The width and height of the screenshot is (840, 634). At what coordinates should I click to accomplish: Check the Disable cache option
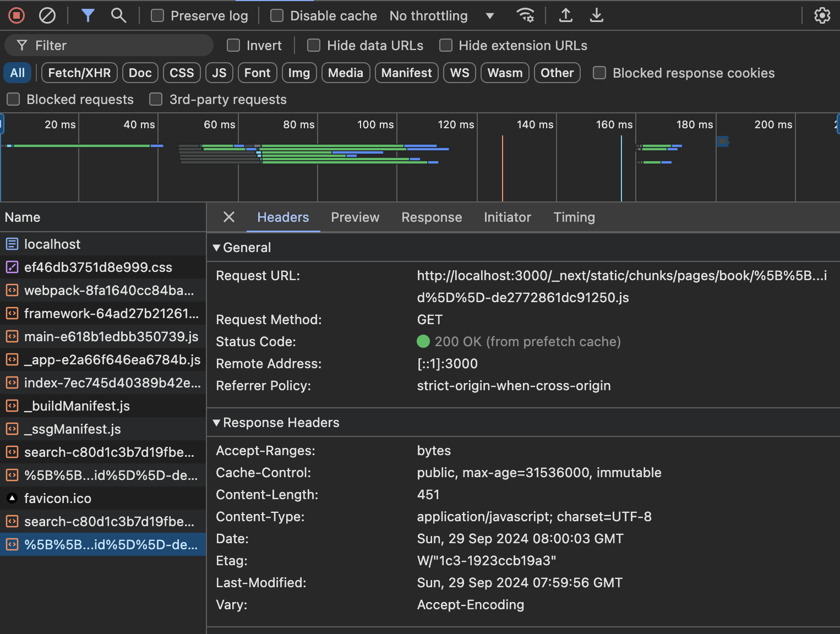[277, 16]
